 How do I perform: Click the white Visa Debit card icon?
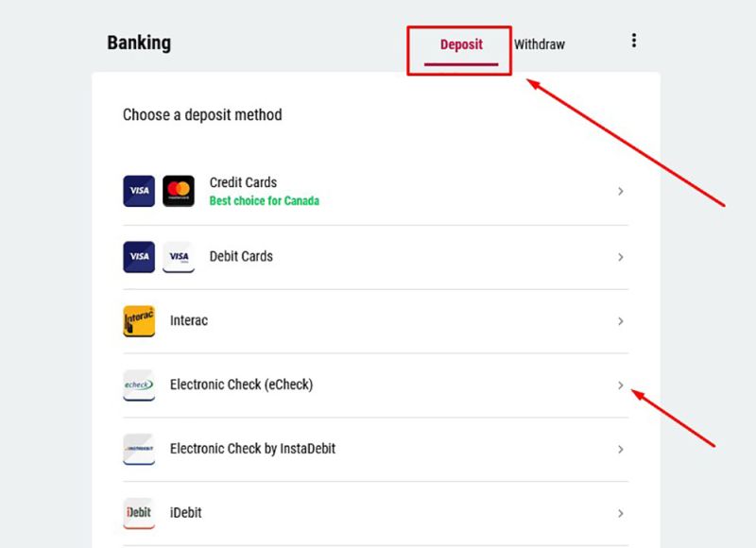click(x=179, y=256)
